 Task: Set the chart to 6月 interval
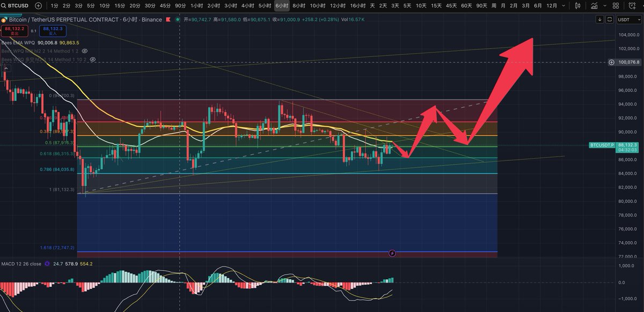tap(538, 6)
